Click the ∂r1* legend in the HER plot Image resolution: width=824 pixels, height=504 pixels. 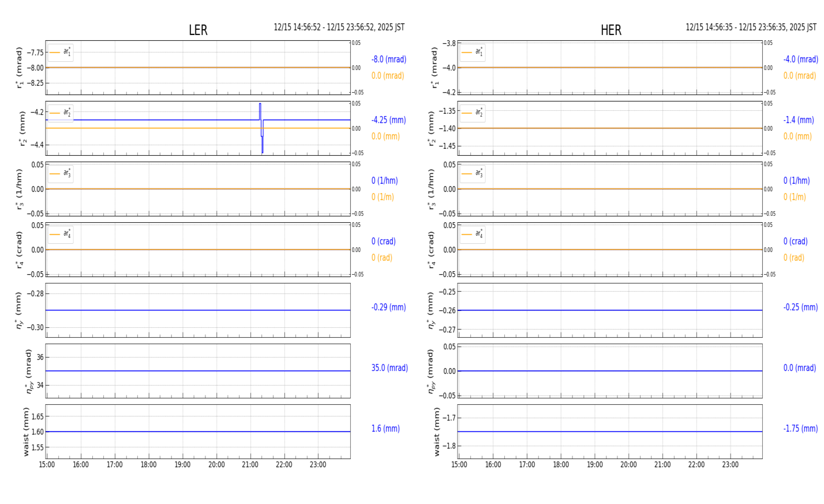pos(473,52)
